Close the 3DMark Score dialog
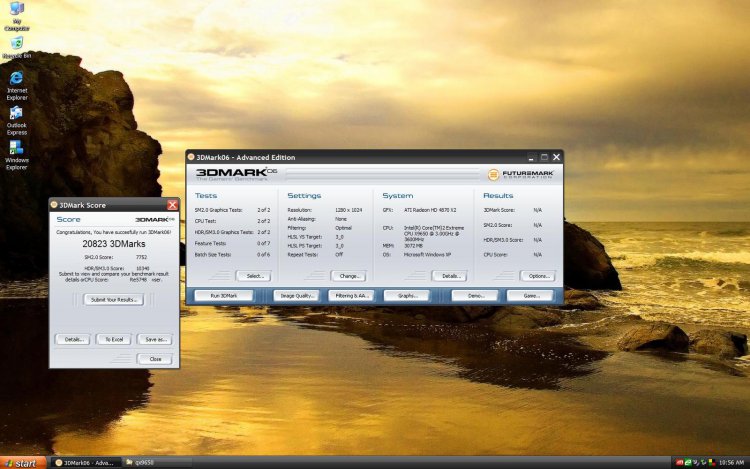Image resolution: width=750 pixels, height=469 pixels. 172,205
